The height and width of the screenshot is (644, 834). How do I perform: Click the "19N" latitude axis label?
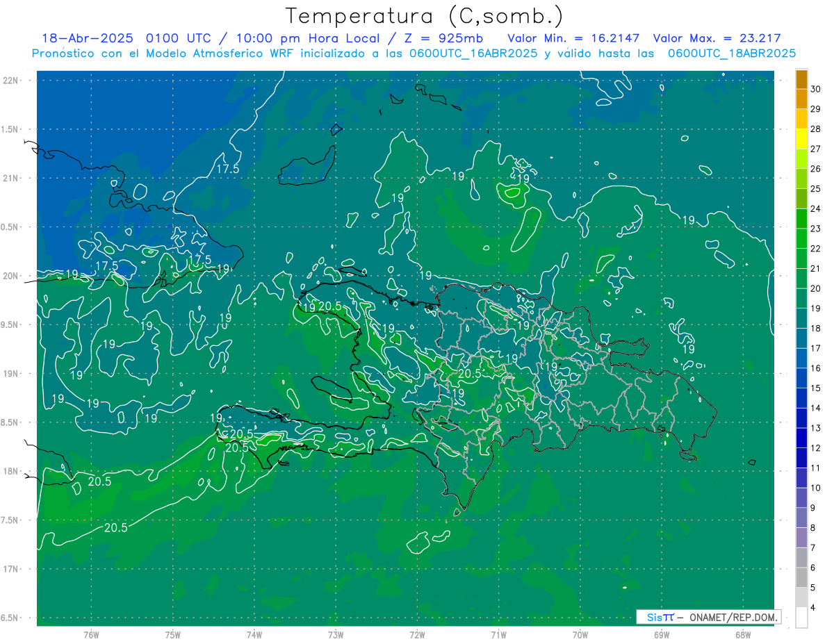pos(11,374)
